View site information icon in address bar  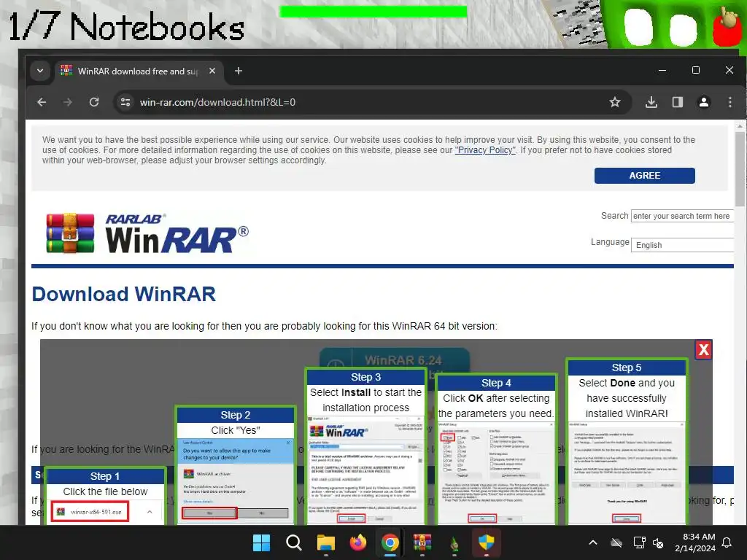pyautogui.click(x=125, y=102)
